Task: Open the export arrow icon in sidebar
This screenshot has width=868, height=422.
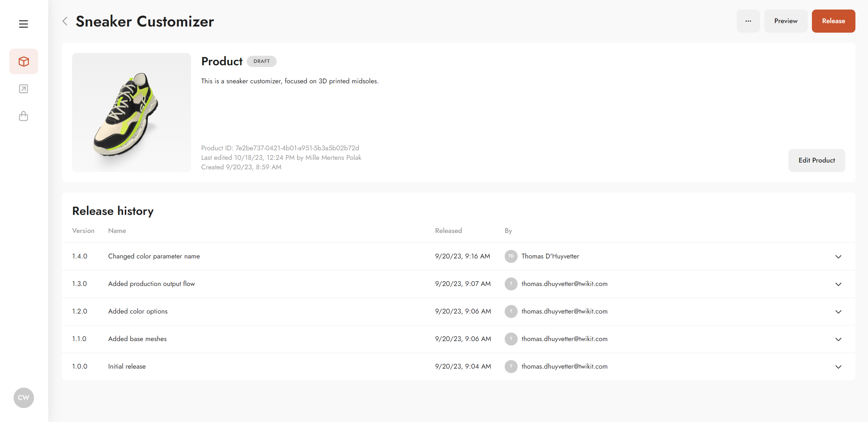Action: point(23,89)
